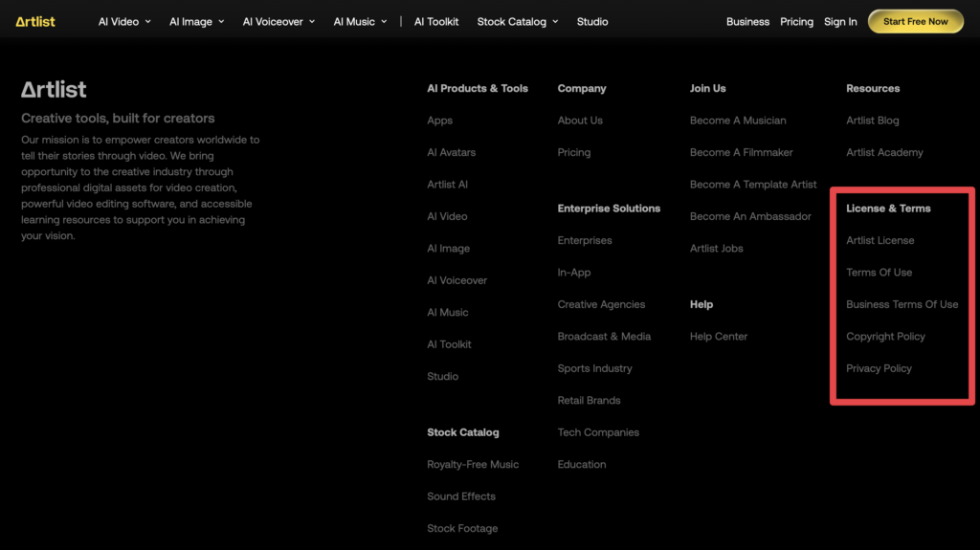Open the Broadcast & Media link
The height and width of the screenshot is (550, 980).
(604, 336)
